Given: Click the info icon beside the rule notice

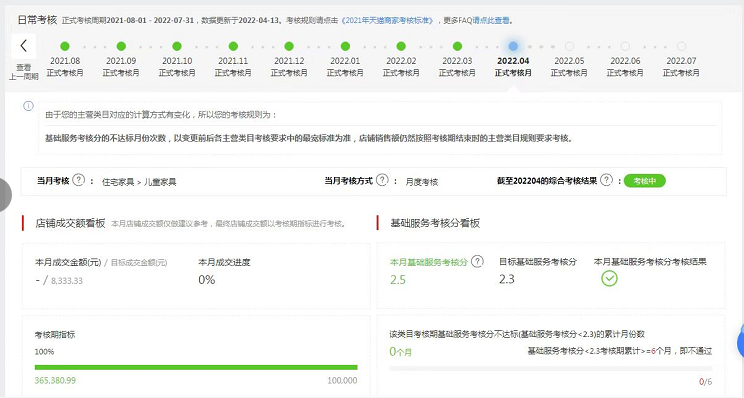Looking at the screenshot, I should [28, 106].
